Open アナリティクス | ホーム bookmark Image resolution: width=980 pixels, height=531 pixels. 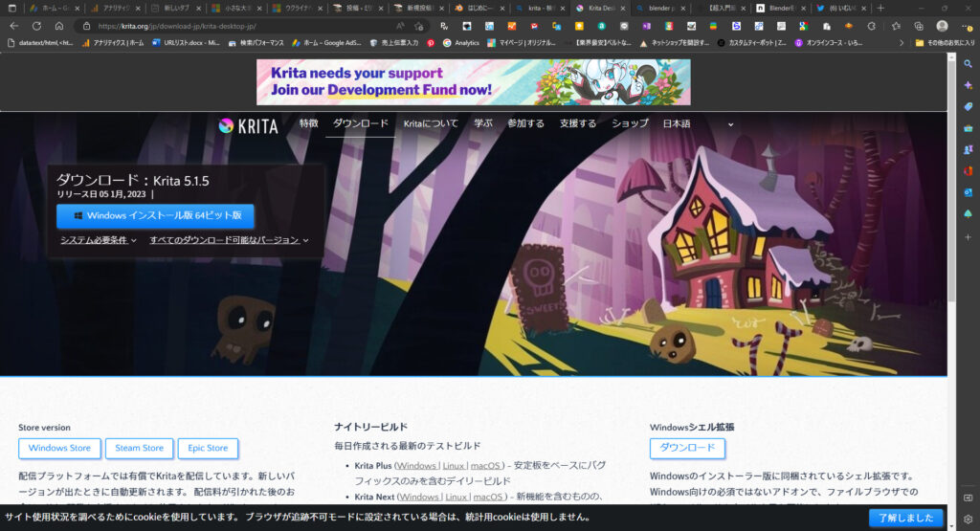(x=113, y=43)
